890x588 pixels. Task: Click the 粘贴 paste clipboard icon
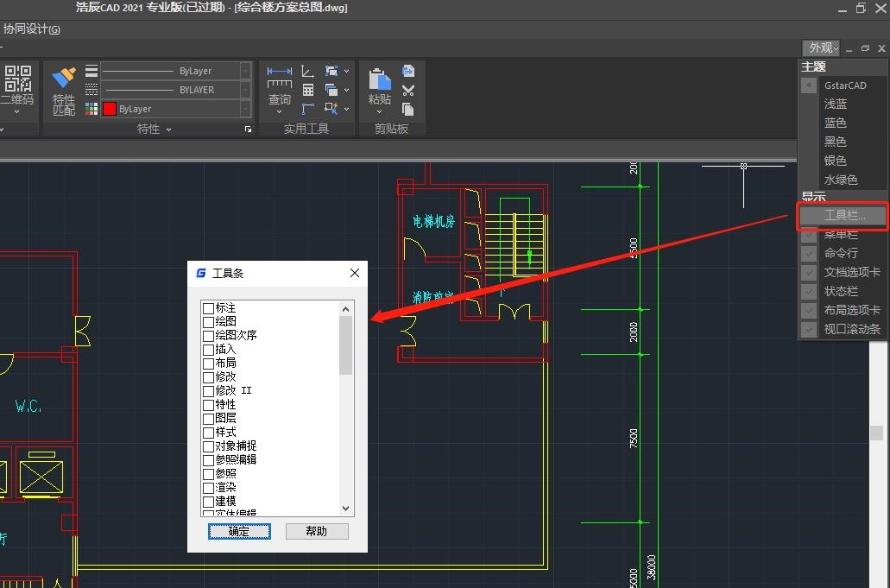click(x=380, y=79)
